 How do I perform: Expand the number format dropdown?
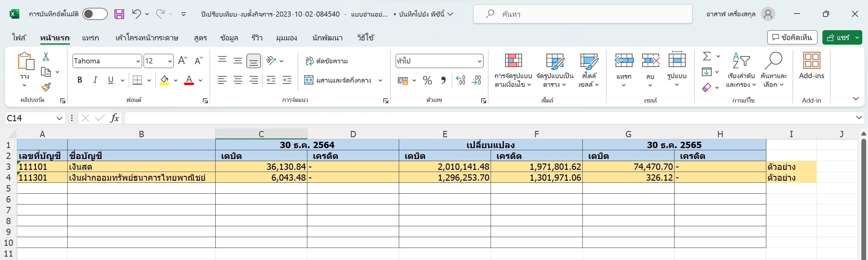479,61
